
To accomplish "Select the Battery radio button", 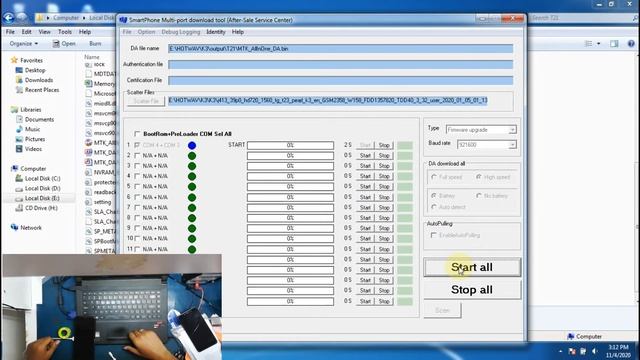I will [434, 196].
